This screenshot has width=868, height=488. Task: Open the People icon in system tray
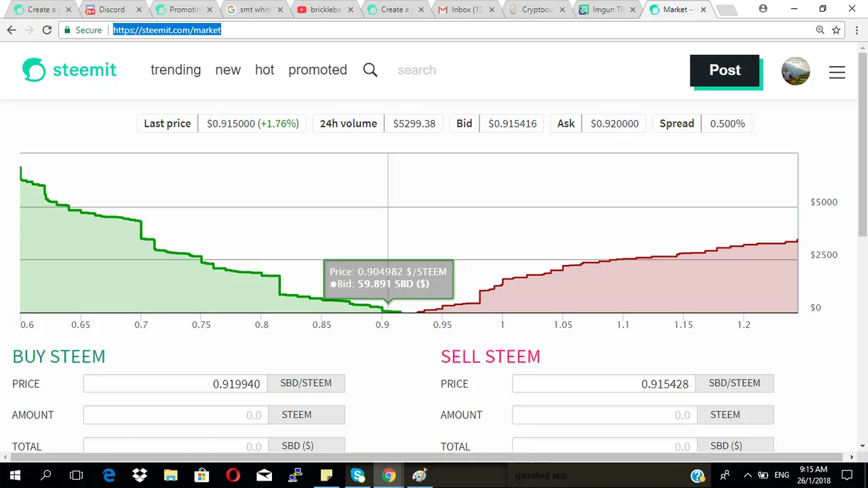(x=725, y=475)
